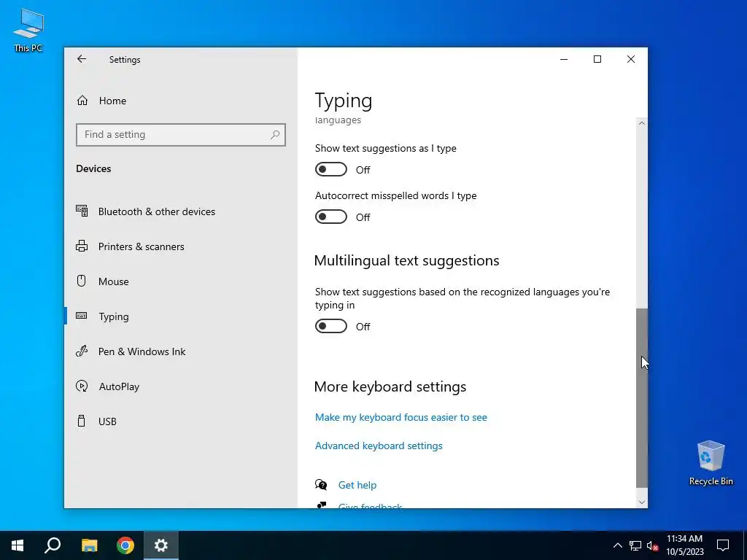The height and width of the screenshot is (560, 747).
Task: Click the pen icon beside Pen & Windows Ink
Action: click(x=82, y=351)
